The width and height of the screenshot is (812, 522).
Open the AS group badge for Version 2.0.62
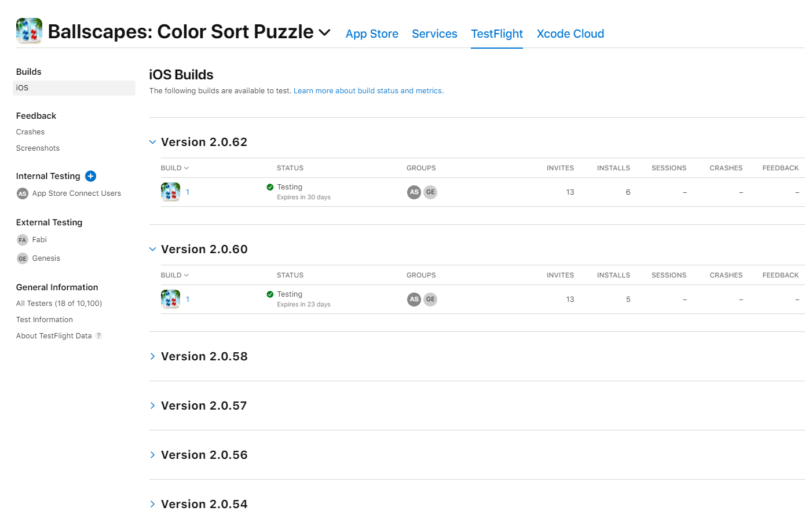coord(414,192)
